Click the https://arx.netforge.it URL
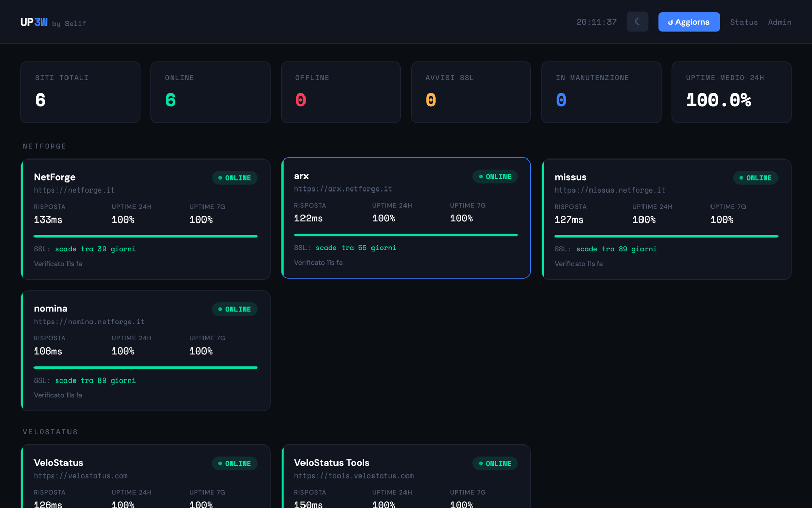Screen dimensions: 812x508 tap(343, 189)
